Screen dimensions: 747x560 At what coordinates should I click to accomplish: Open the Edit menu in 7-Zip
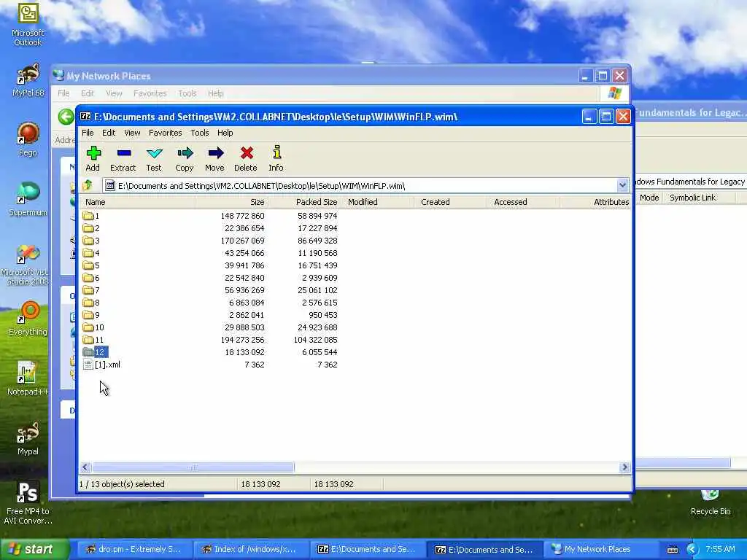[x=109, y=133]
